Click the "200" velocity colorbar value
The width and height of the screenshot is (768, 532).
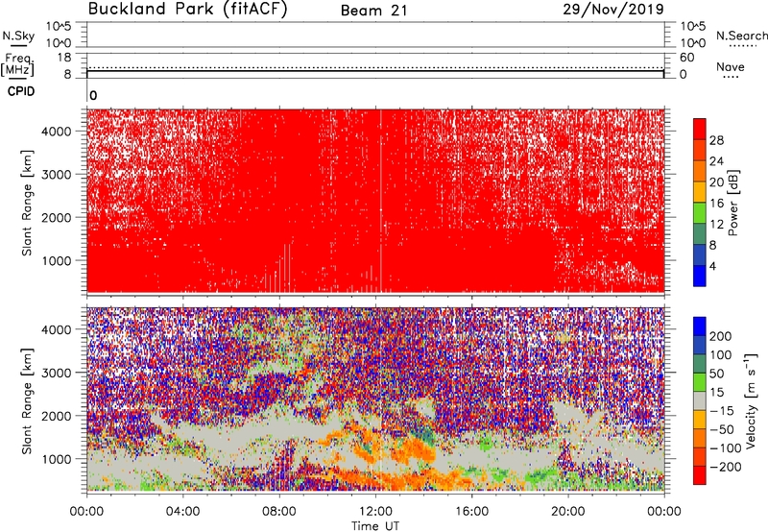pos(721,336)
